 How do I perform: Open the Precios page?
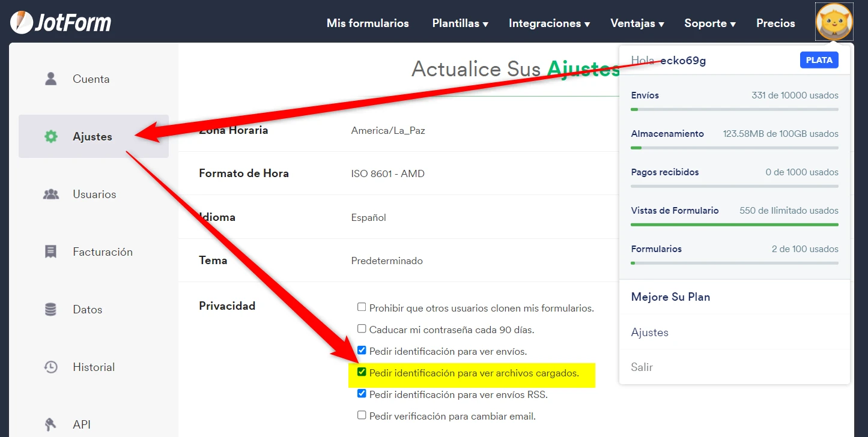pyautogui.click(x=775, y=23)
